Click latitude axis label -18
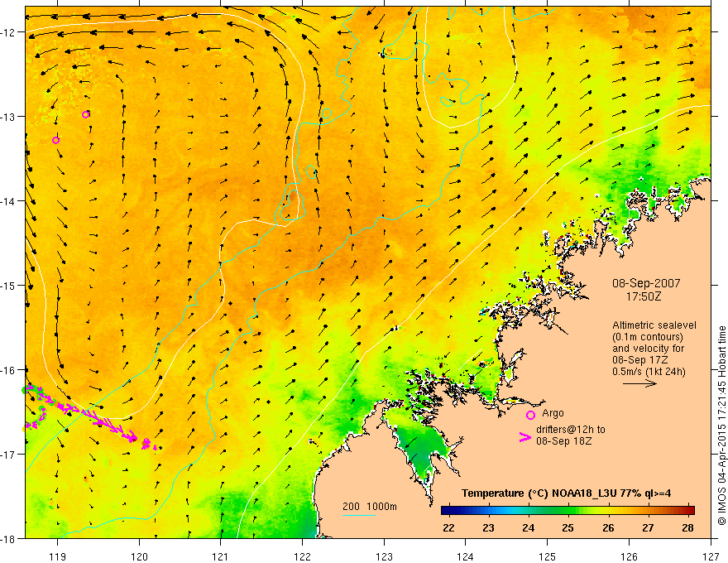 click(9, 538)
